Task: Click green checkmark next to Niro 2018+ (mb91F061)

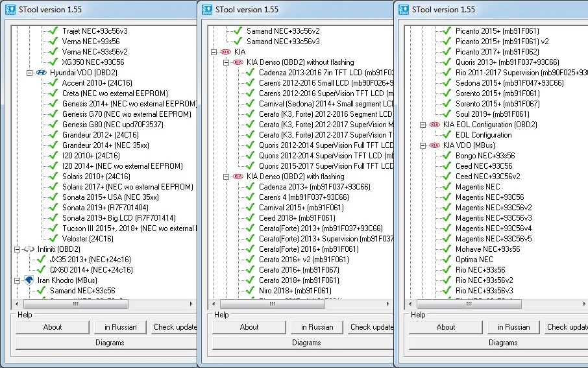Action: click(250, 290)
